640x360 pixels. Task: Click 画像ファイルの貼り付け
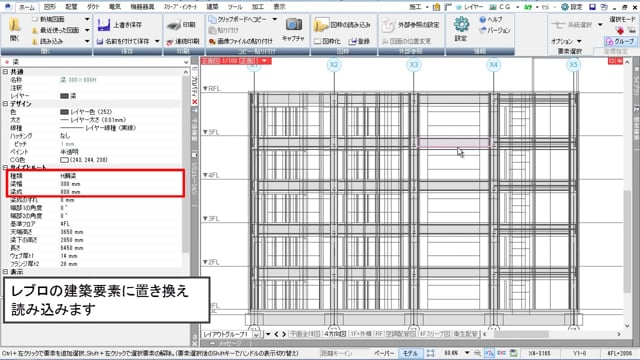point(240,41)
